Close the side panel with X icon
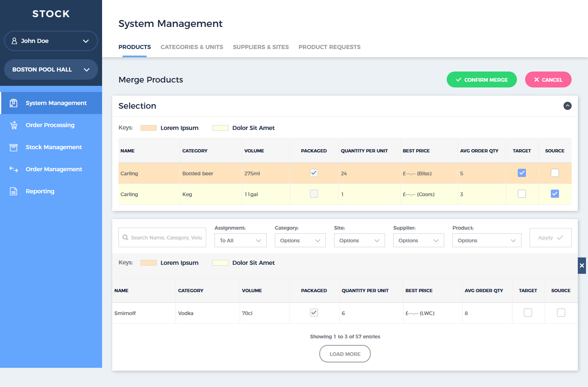The image size is (588, 387). (x=582, y=266)
